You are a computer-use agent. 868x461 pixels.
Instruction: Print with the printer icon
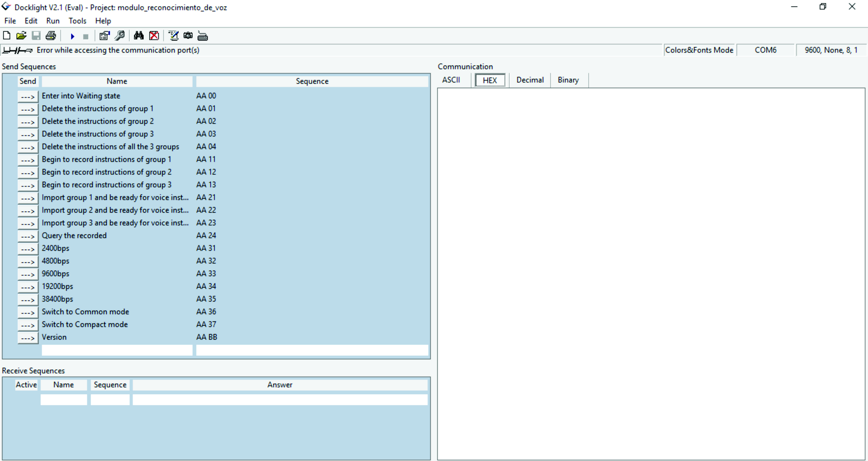point(51,35)
